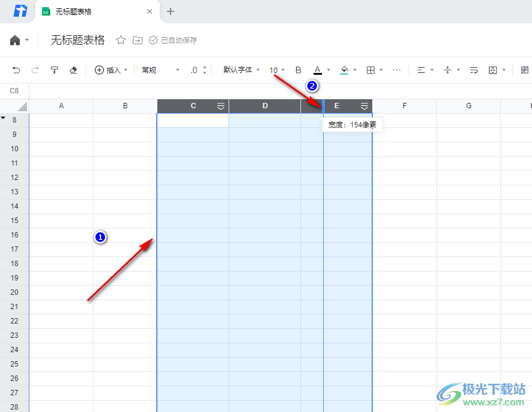Close the 无标题表格 tab
Screen dimensions: 532x412
149,11
